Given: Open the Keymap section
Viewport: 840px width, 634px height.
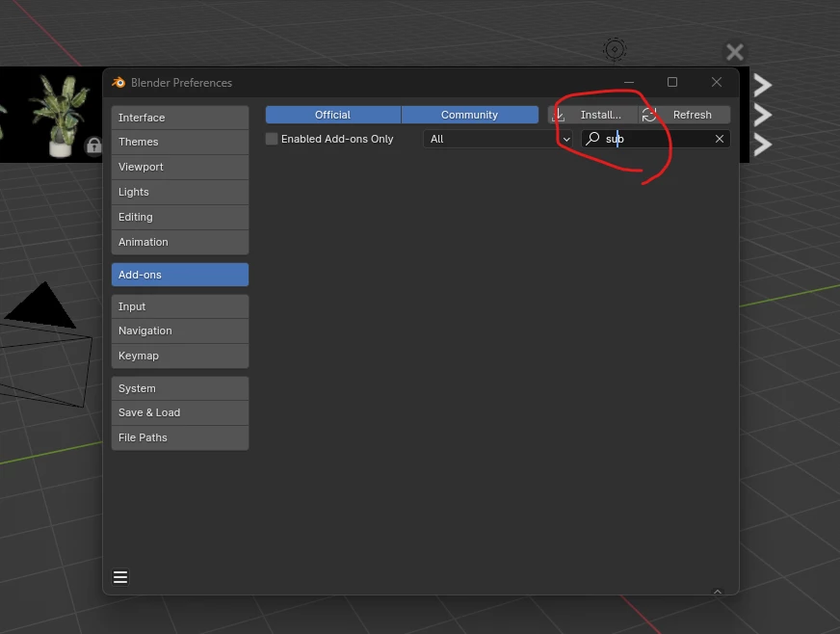Looking at the screenshot, I should click(180, 356).
